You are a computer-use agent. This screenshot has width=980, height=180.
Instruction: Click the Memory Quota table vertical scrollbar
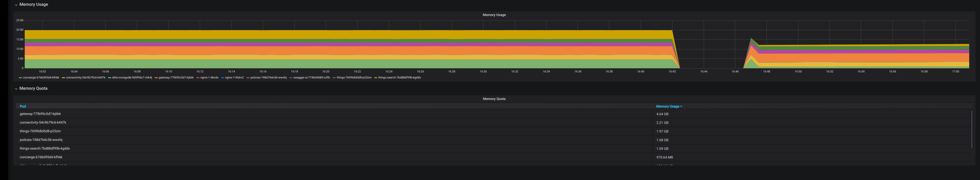coord(972,129)
